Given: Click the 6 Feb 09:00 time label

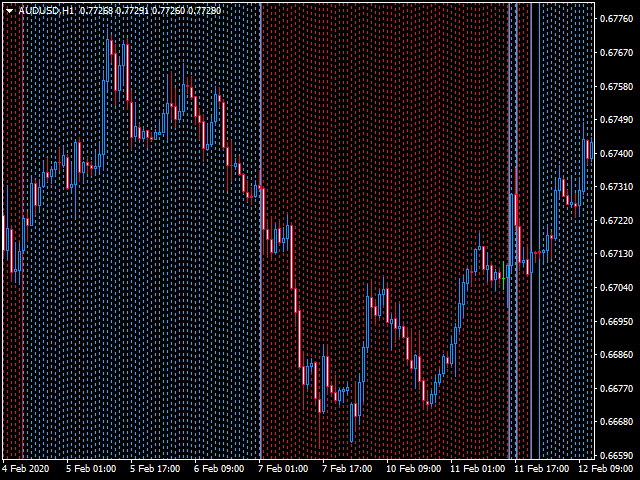Looking at the screenshot, I should (219, 469).
